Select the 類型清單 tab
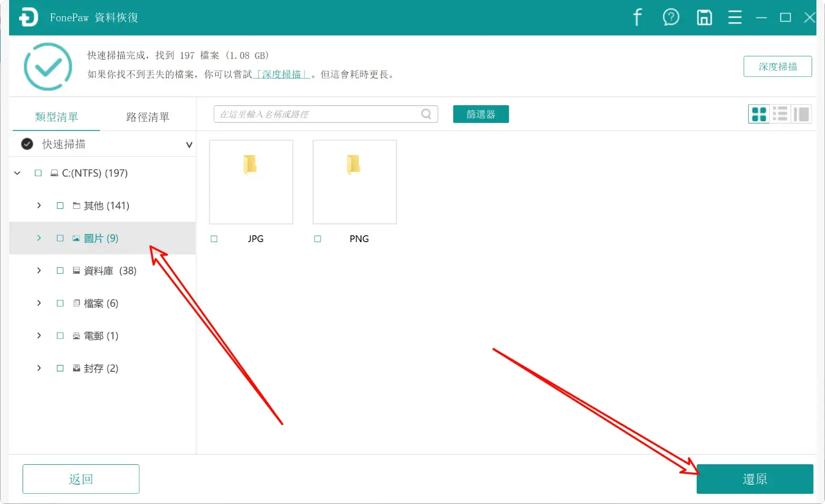Image resolution: width=825 pixels, height=504 pixels. tap(56, 116)
